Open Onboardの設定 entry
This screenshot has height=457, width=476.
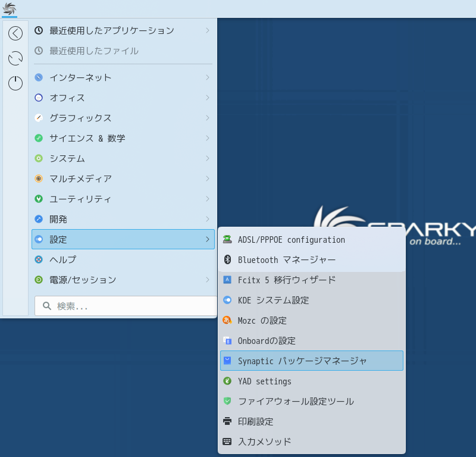pos(312,341)
